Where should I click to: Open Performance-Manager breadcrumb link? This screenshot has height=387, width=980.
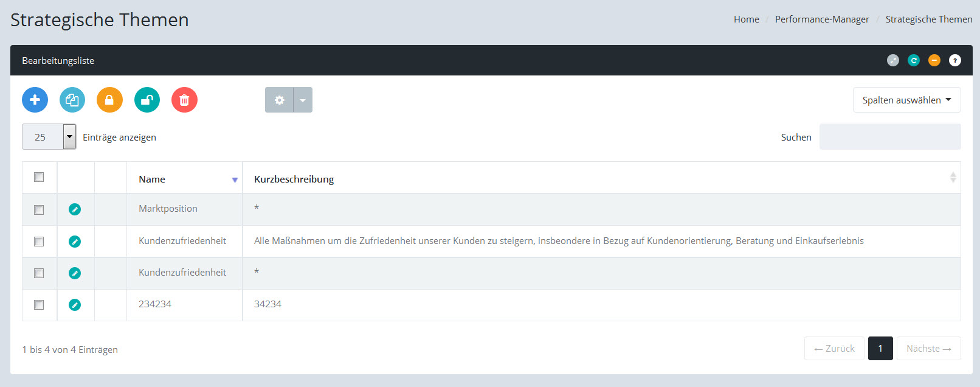pos(821,19)
